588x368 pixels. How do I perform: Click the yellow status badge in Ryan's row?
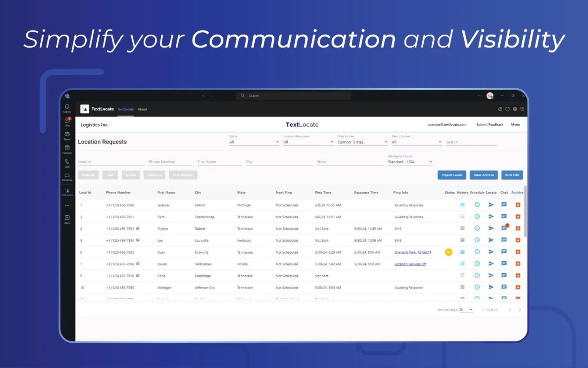coord(448,252)
